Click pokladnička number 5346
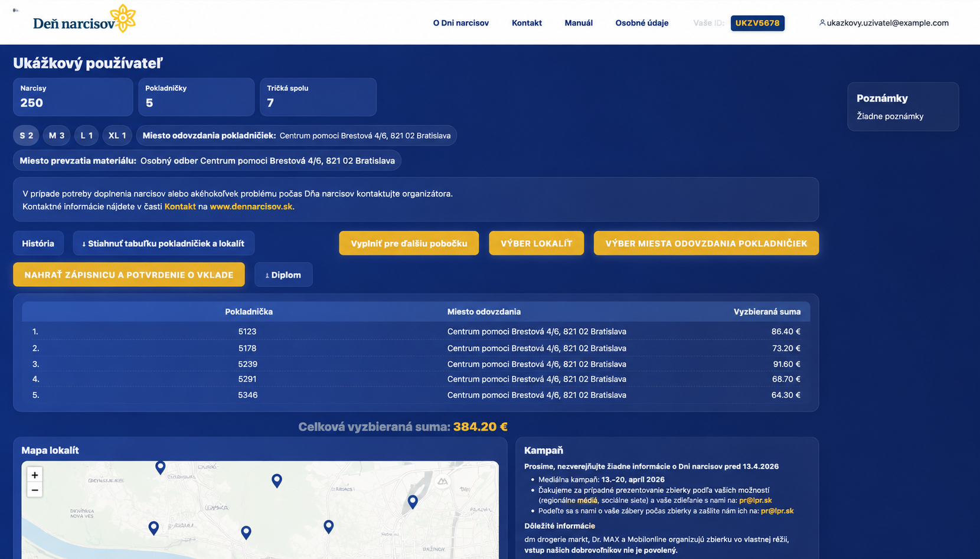This screenshot has height=559, width=980. tap(247, 395)
